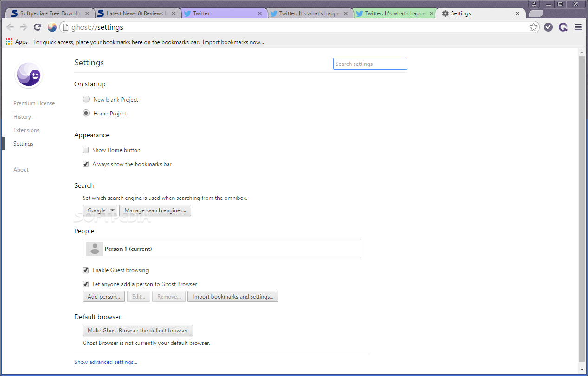Open a new tab with the new-tab button
The height and width of the screenshot is (376, 588).
point(536,13)
